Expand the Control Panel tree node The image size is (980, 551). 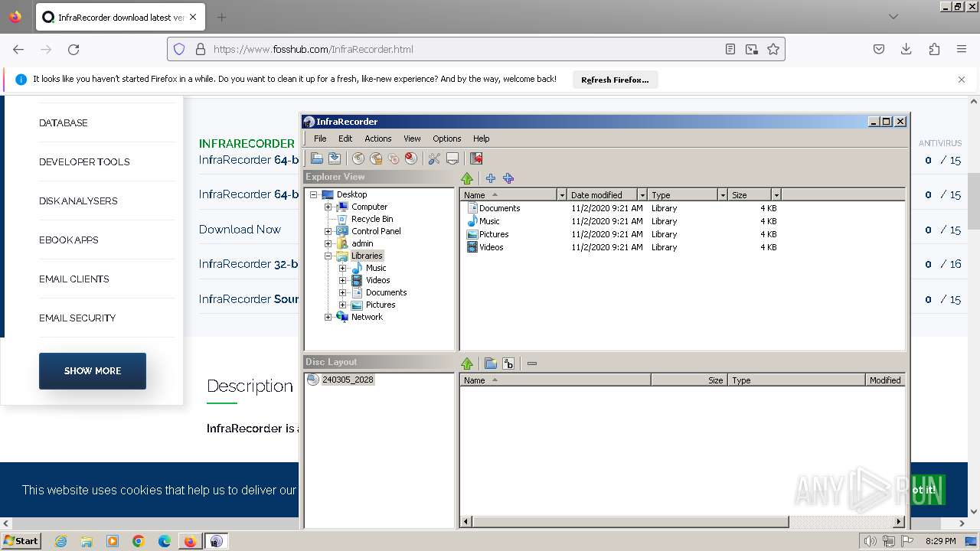coord(328,231)
